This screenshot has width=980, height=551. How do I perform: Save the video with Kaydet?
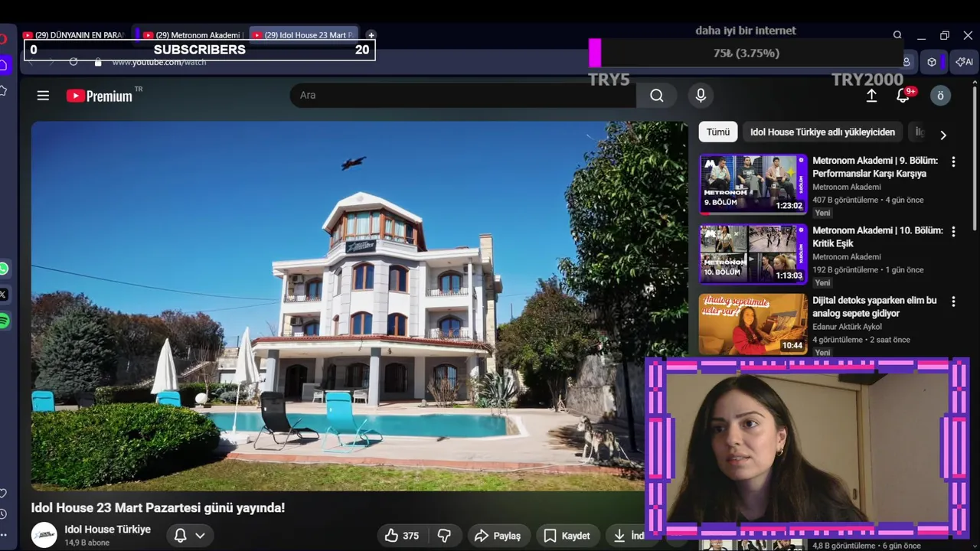click(567, 536)
